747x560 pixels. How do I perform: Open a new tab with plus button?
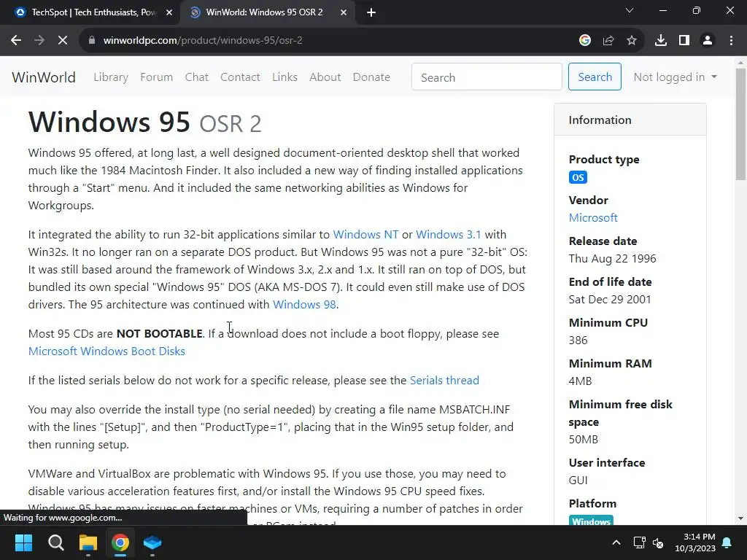click(371, 12)
